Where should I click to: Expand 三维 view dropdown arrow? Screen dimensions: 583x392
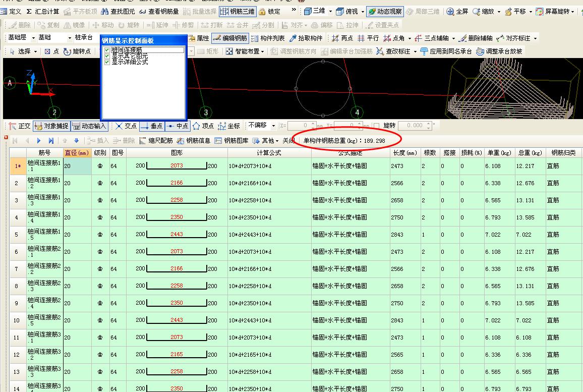coord(330,12)
